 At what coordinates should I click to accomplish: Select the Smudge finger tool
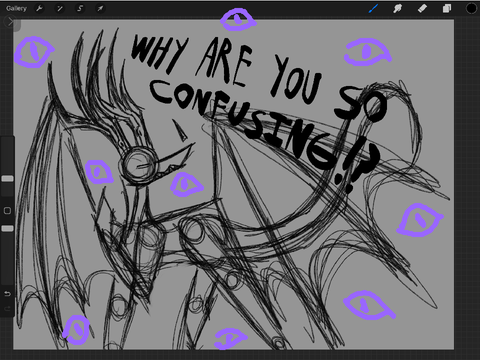tap(397, 9)
